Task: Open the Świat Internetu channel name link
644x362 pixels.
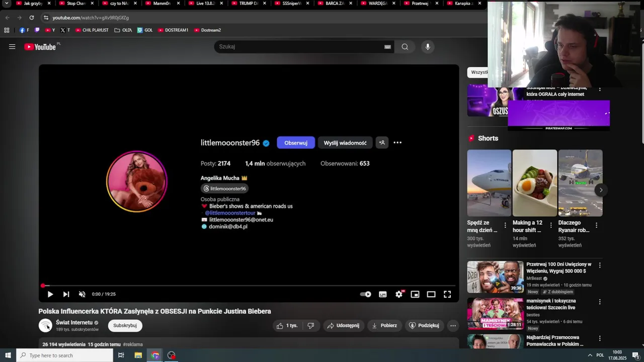Action: [74, 322]
